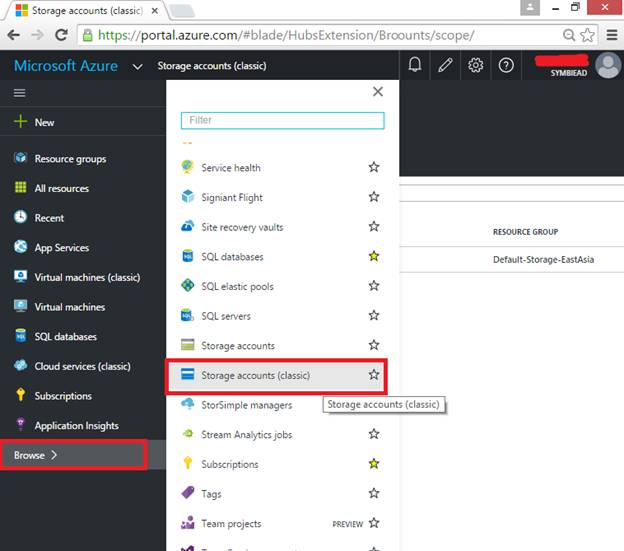Open the notifications bell icon
The width and height of the screenshot is (624, 551).
pyautogui.click(x=415, y=65)
